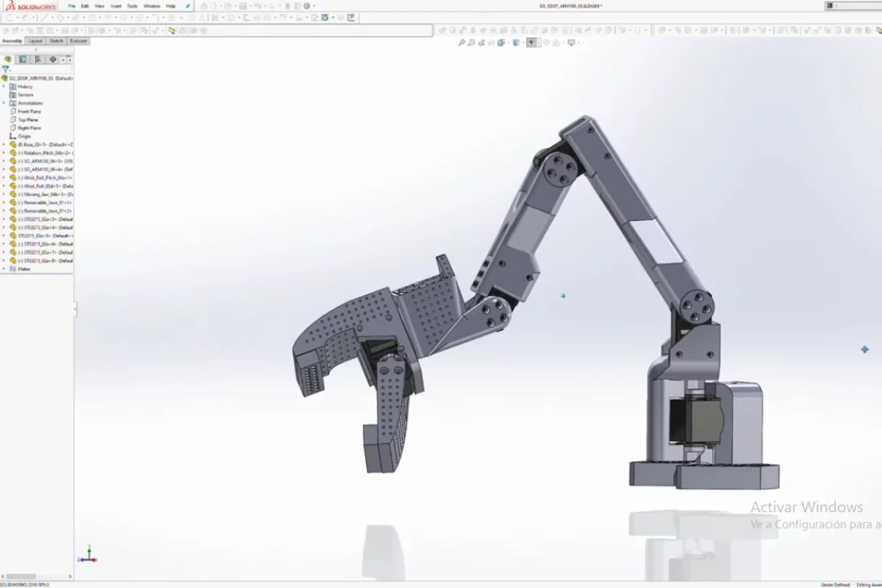Click the Zoom to Fit magnifier icon
The height and width of the screenshot is (588, 882).
[462, 43]
